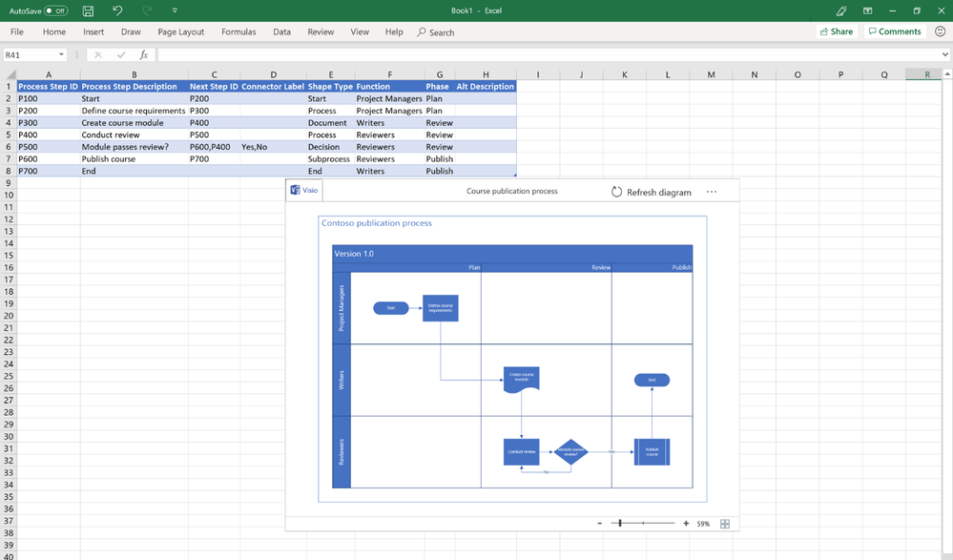Click the Connector Label header cell
The width and height of the screenshot is (953, 560).
tap(273, 87)
